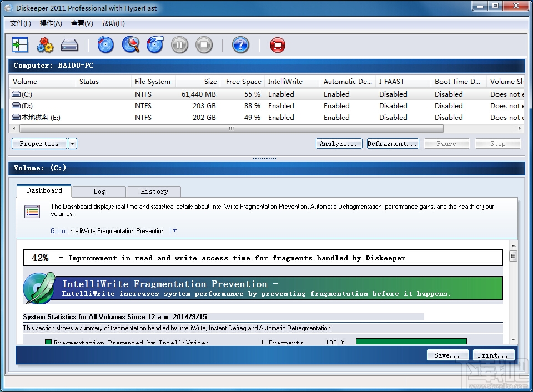The width and height of the screenshot is (533, 392).
Task: Switch to the History tab
Action: coord(154,192)
